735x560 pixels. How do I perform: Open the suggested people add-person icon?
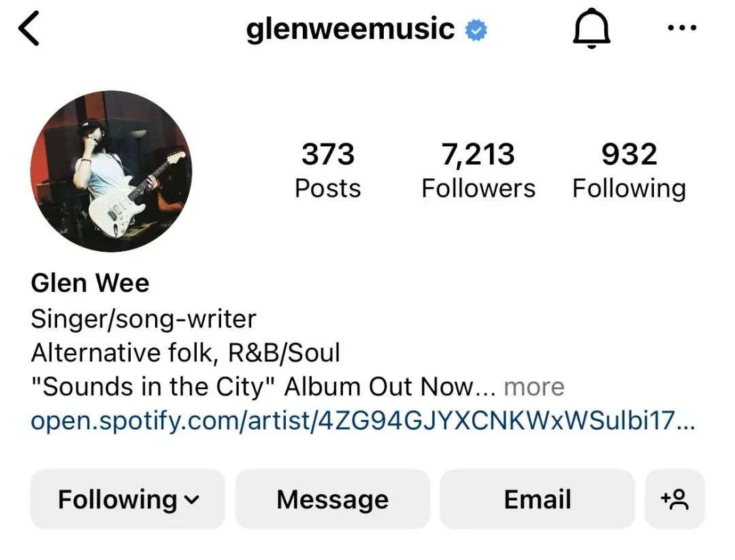click(x=674, y=499)
